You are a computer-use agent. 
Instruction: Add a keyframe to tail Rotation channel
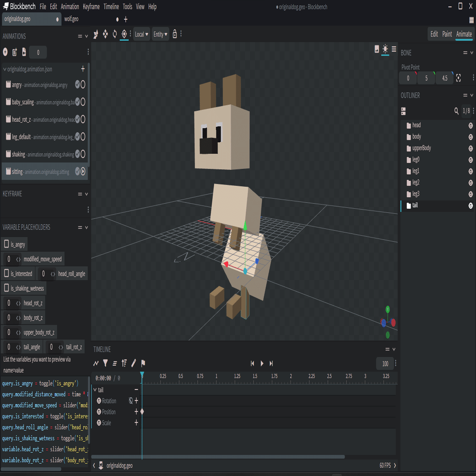136,401
